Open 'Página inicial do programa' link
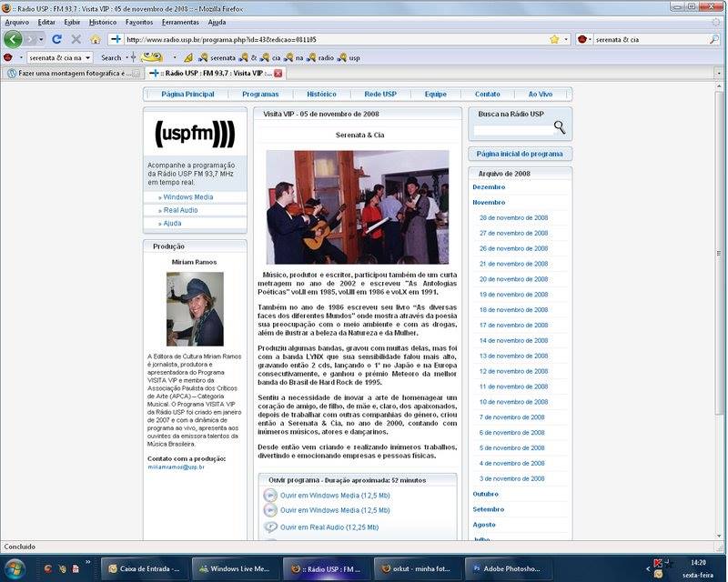 520,154
